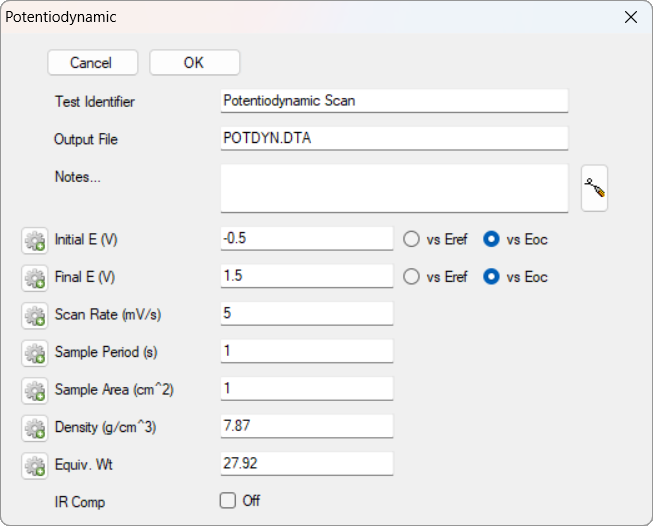Click the Output File label

(x=86, y=139)
